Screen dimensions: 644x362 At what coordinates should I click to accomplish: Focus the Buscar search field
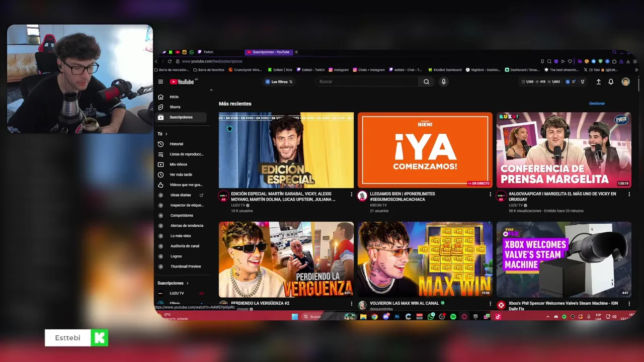tap(367, 81)
